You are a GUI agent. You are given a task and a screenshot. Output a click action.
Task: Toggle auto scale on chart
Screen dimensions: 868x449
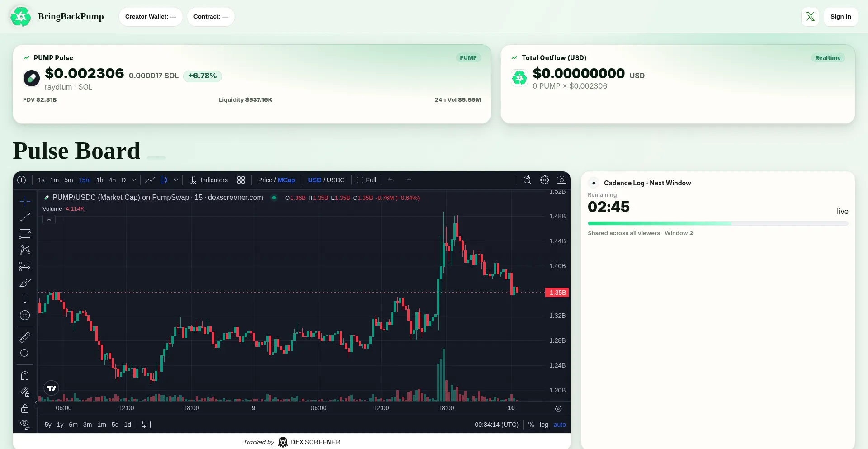tap(560, 425)
